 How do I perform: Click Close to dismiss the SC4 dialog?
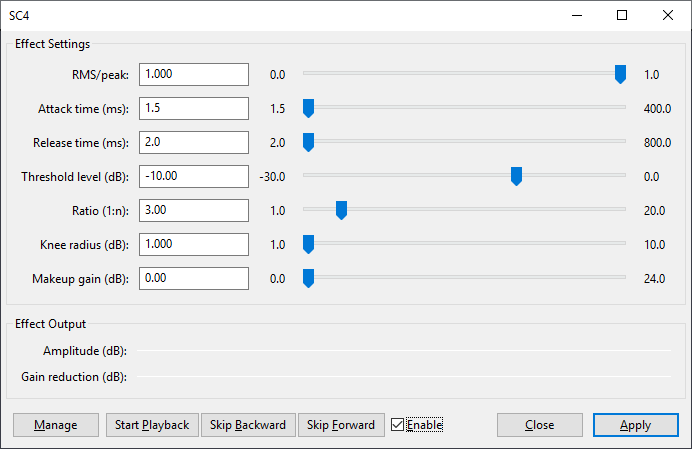[x=539, y=425]
